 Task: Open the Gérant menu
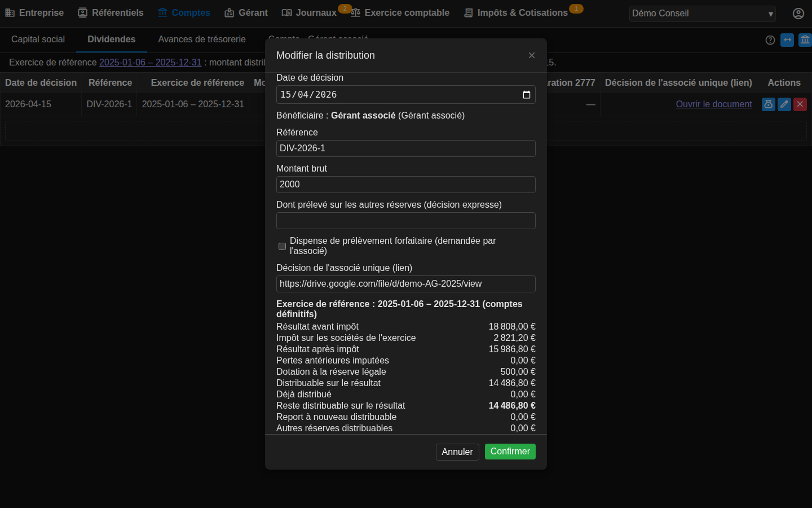(246, 12)
